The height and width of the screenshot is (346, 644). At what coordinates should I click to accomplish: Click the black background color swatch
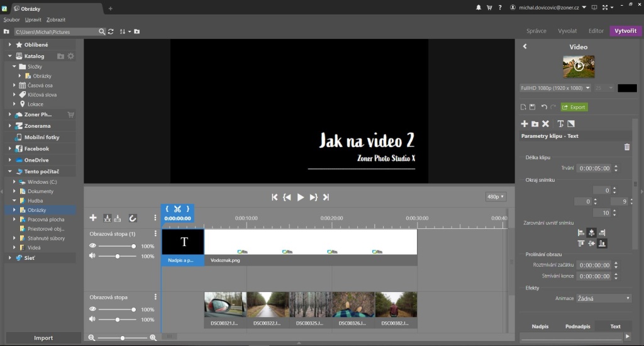pyautogui.click(x=627, y=88)
